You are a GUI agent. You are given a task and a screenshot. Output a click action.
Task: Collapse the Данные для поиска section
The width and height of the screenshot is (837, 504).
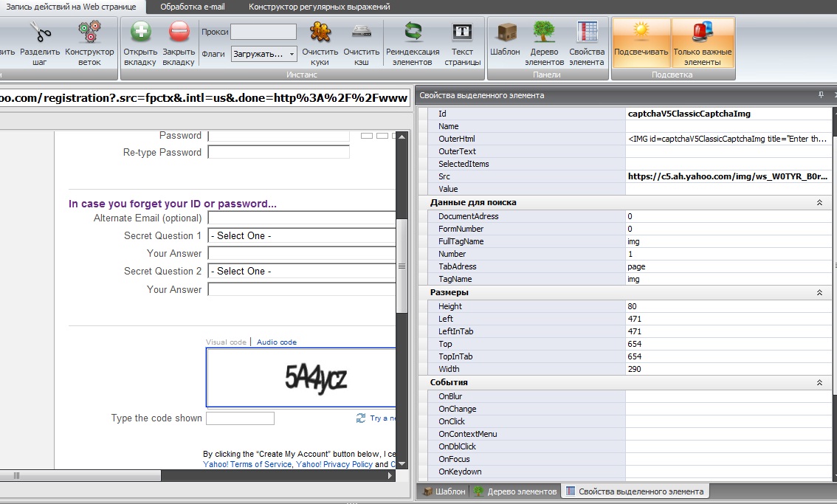(x=819, y=202)
